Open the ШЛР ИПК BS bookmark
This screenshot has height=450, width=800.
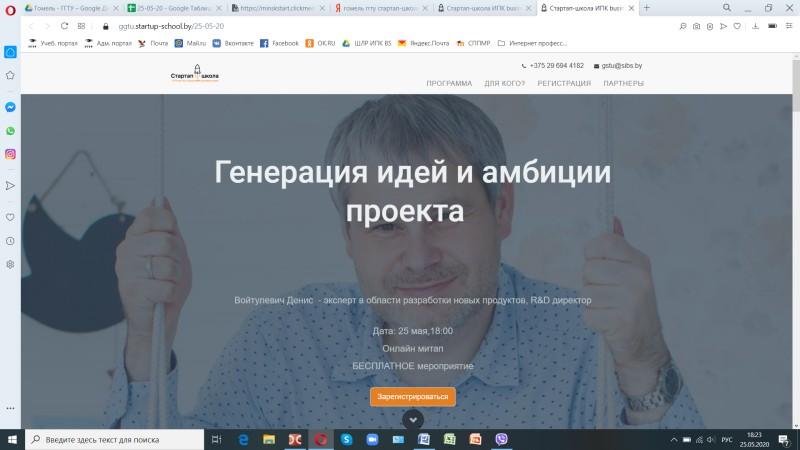367,43
